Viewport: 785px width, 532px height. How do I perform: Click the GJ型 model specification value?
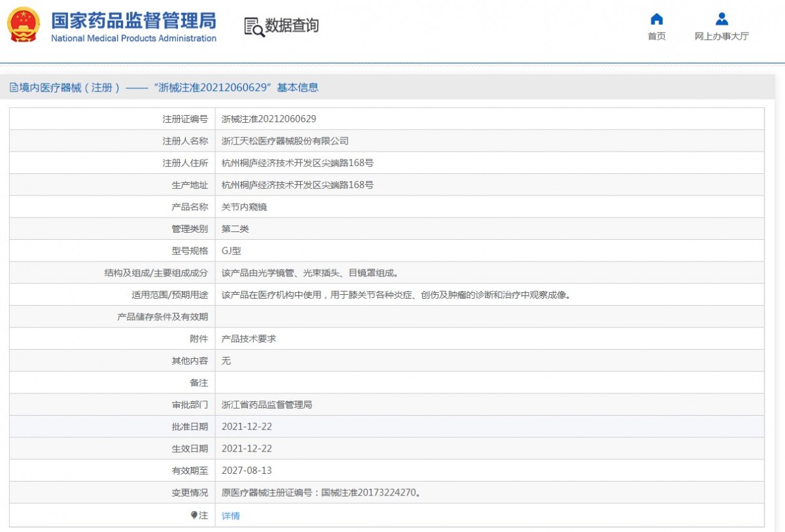coord(232,250)
